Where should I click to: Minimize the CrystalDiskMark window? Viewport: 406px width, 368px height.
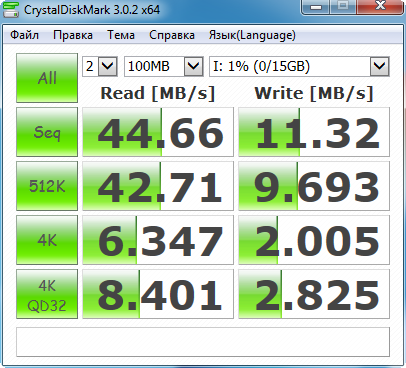click(315, 7)
